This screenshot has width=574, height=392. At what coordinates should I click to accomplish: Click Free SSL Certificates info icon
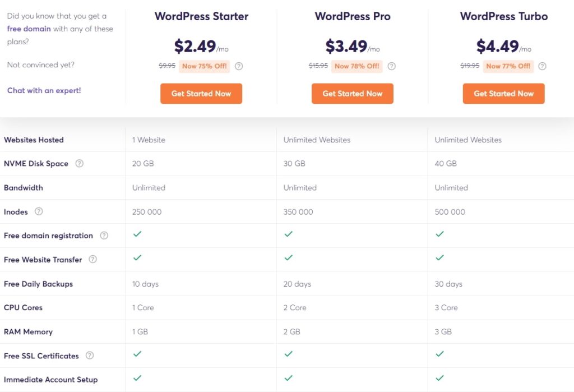coord(90,356)
